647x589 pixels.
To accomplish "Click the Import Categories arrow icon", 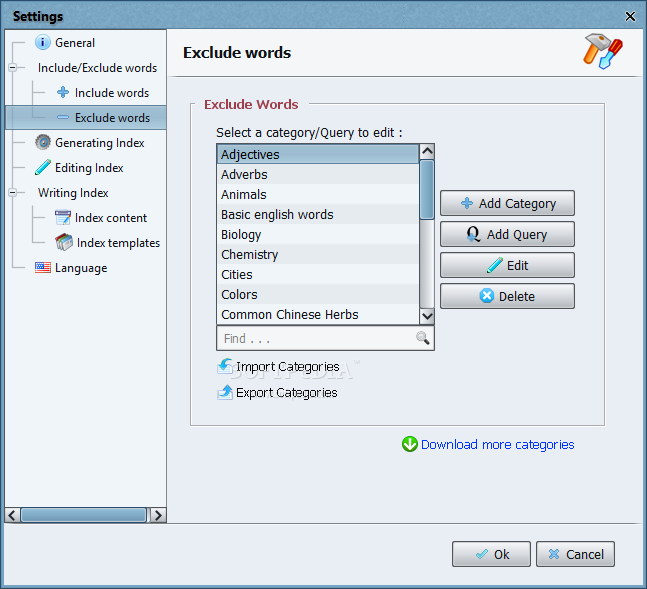I will (225, 366).
